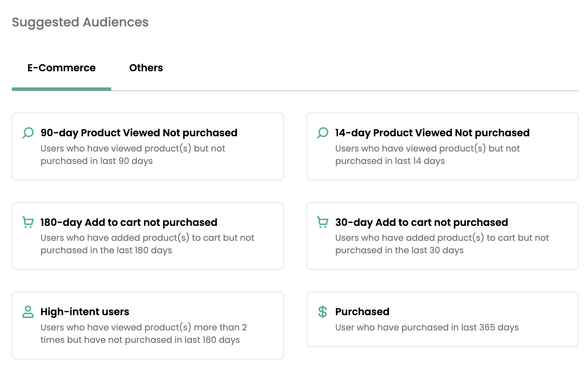The height and width of the screenshot is (369, 588).
Task: Open the 14-day Product Viewed Not purchased audience
Action: coord(442,147)
